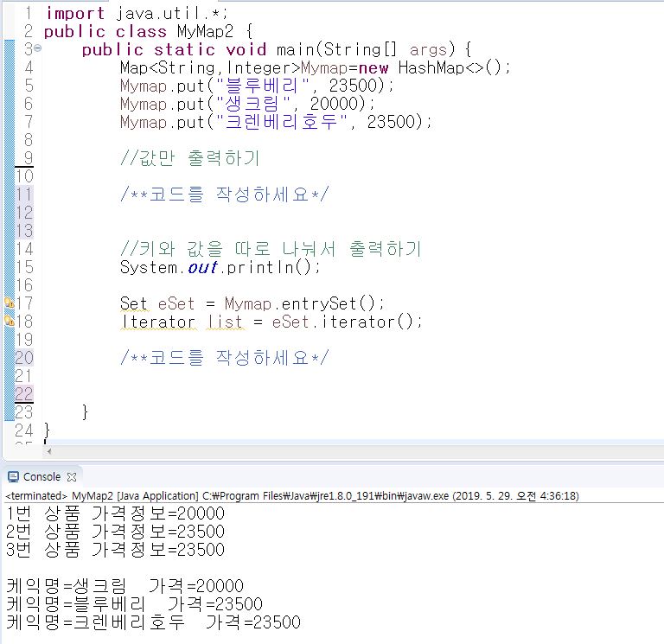Click warning marker icon on line 18
Viewport: 664px width, 644px height.
point(9,321)
